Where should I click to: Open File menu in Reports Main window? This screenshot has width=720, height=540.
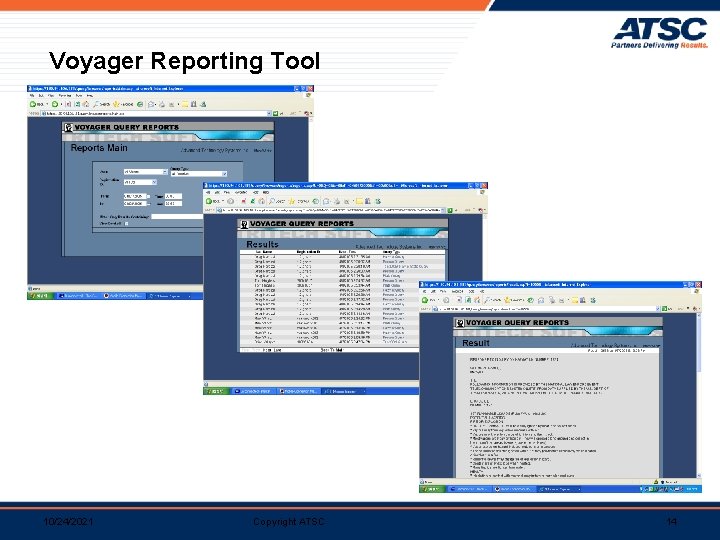(x=32, y=96)
